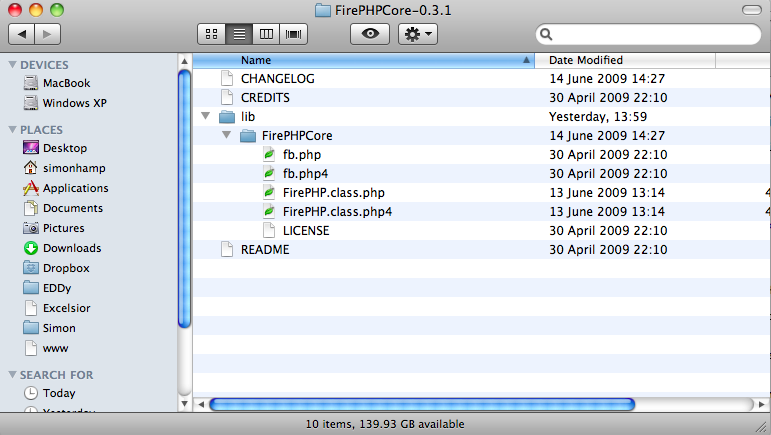Click the sidebar scroll up arrow
The height and width of the screenshot is (435, 771).
click(x=184, y=61)
